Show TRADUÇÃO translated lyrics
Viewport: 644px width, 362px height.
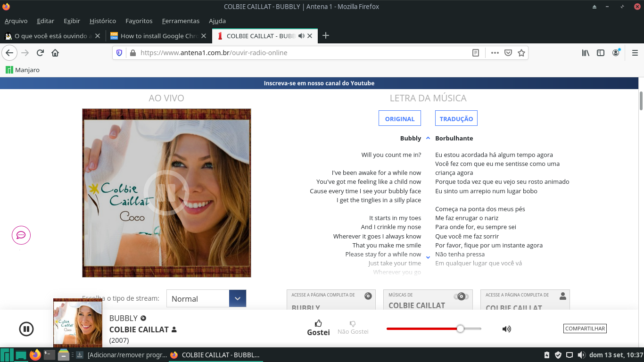[x=456, y=118]
